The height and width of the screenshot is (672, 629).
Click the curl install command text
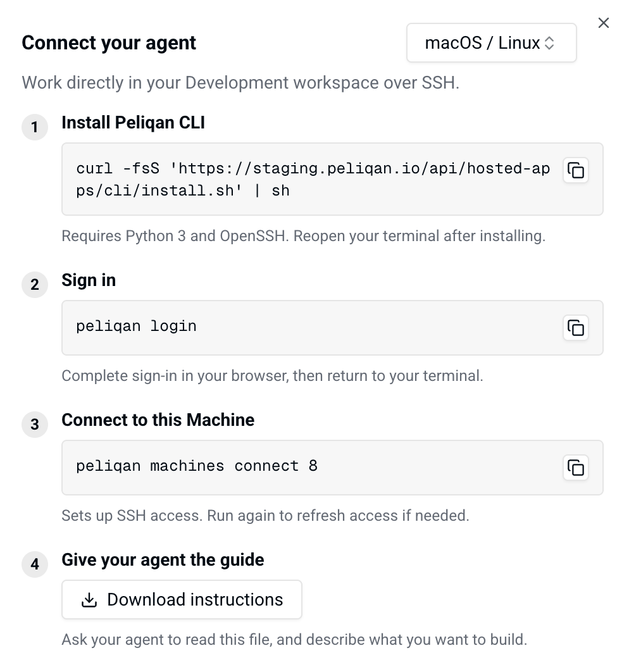(x=313, y=180)
